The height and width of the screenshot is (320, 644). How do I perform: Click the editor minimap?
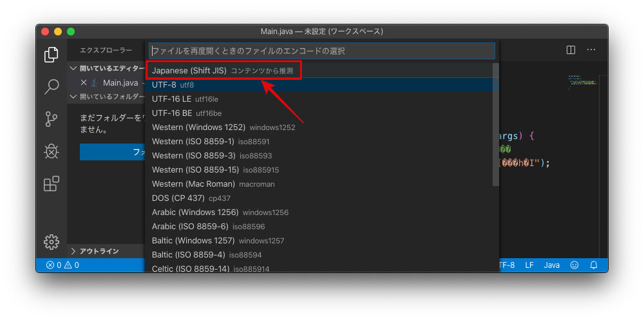(582, 82)
